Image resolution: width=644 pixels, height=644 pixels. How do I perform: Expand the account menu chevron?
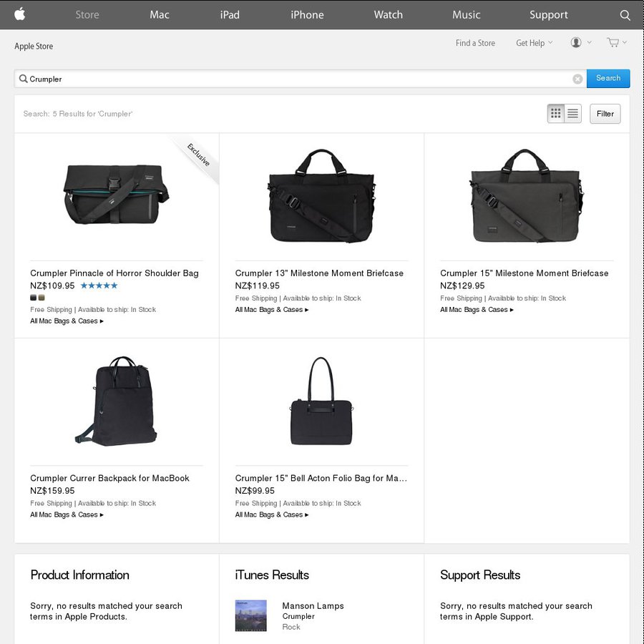[590, 42]
